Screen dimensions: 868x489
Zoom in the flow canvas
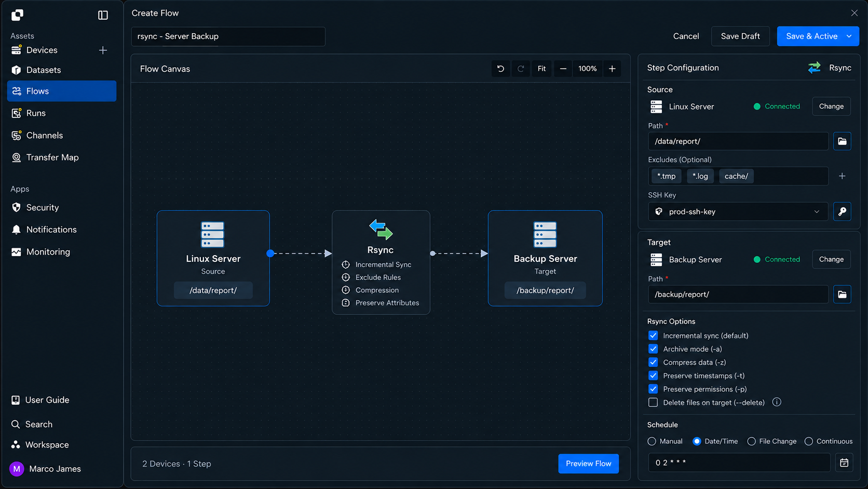pos(612,69)
